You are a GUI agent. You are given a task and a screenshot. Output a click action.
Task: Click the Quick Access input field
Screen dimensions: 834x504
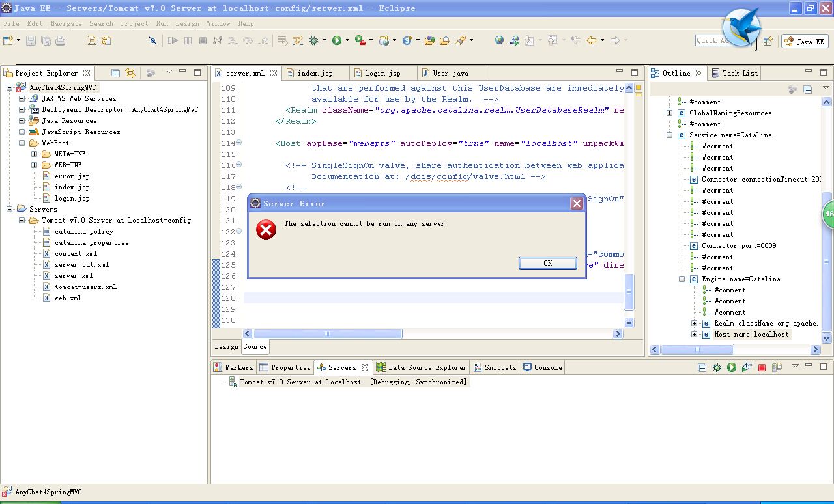[x=710, y=40]
